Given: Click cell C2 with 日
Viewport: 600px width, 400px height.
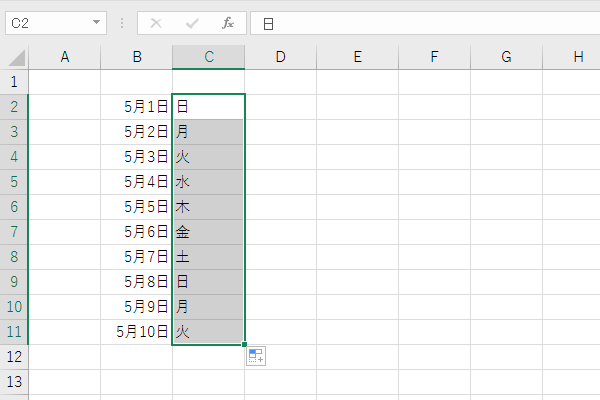Looking at the screenshot, I should pos(209,107).
